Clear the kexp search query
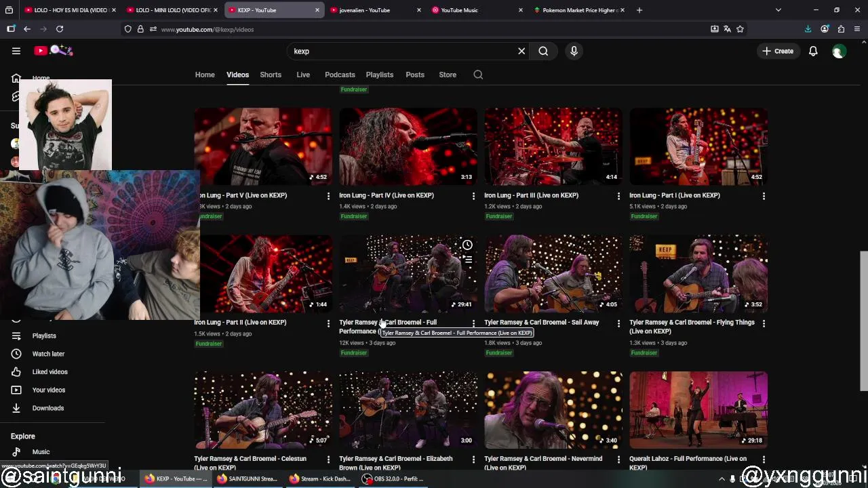868x488 pixels. [521, 51]
